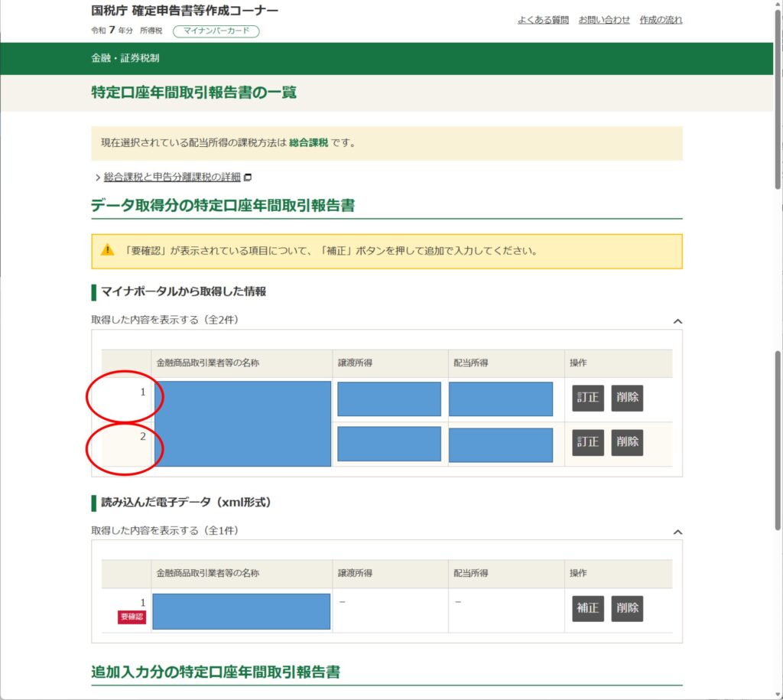Screen dimensions: 783x700
Task: Click the blue name cell in the xml row
Action: click(242, 610)
